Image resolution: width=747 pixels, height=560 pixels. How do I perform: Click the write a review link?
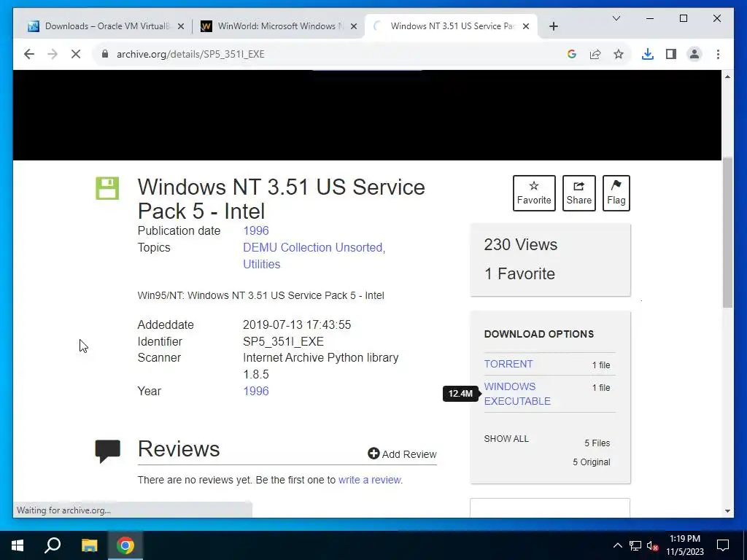pos(370,480)
